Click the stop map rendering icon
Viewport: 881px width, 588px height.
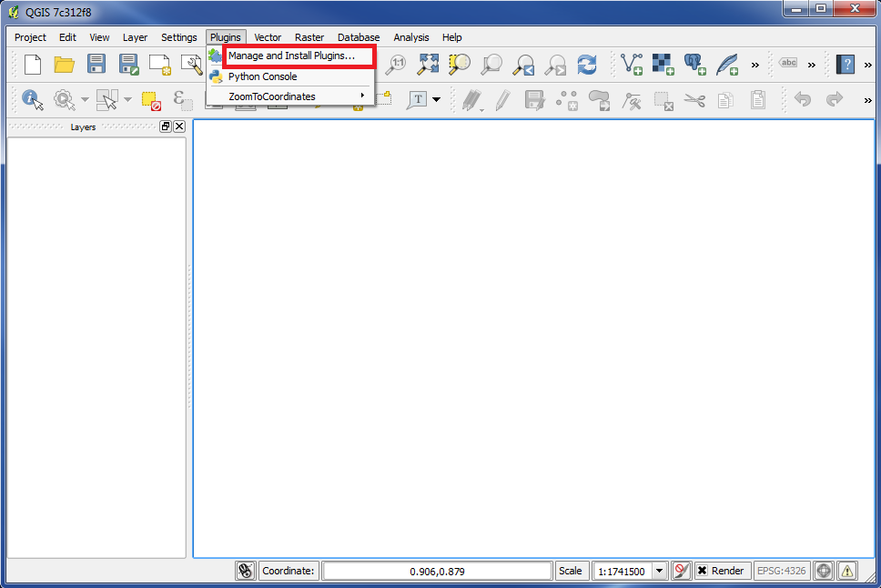pyautogui.click(x=681, y=571)
